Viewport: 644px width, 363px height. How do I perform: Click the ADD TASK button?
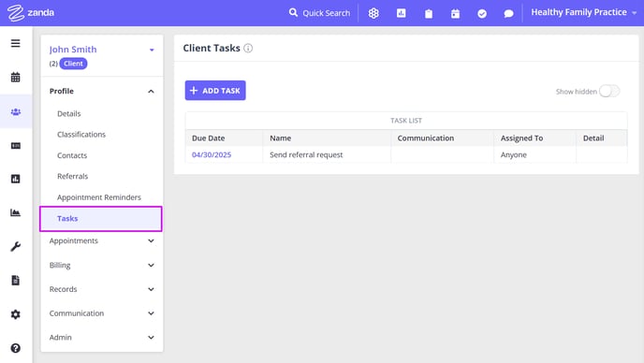(x=215, y=91)
